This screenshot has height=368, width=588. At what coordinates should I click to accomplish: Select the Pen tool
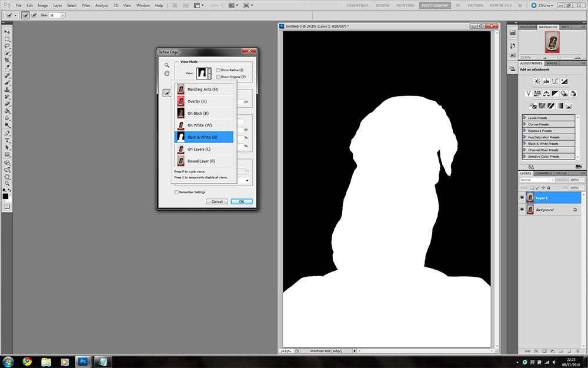(6, 133)
